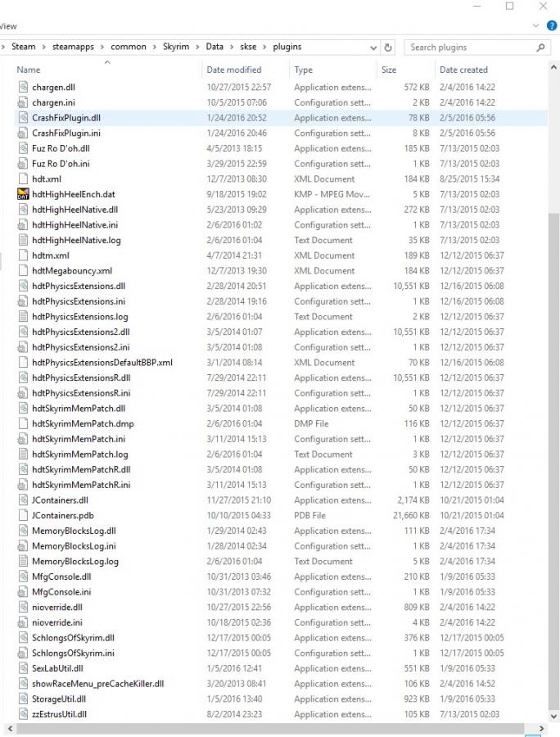Image resolution: width=560 pixels, height=737 pixels.
Task: Click the hdtSkyrimMemPatch.dmp file icon
Action: point(23,423)
